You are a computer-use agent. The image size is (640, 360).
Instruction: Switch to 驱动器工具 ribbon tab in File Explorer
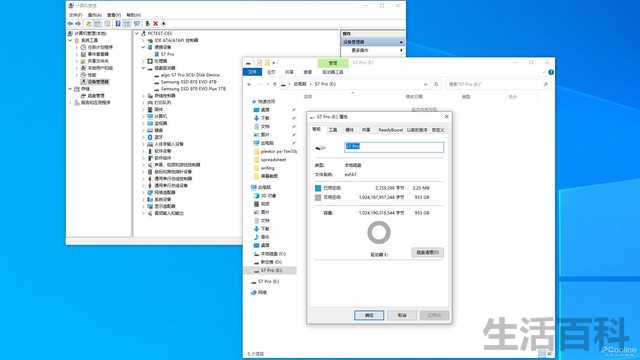[x=333, y=72]
